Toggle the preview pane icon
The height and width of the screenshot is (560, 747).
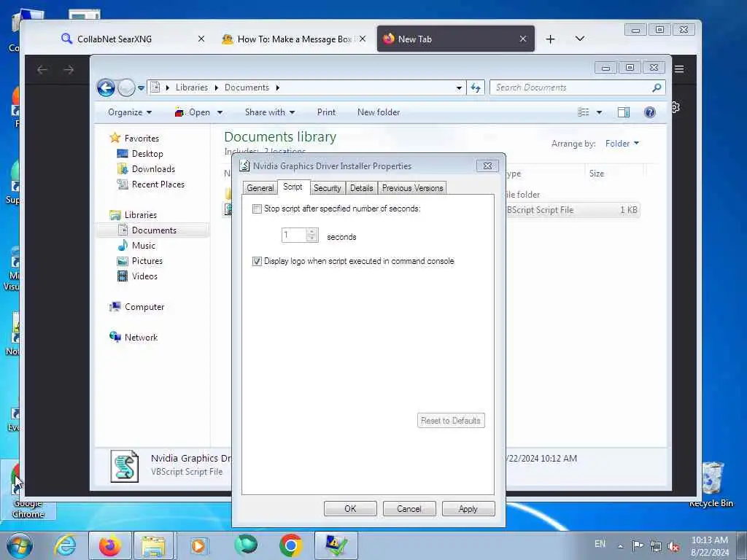point(624,112)
